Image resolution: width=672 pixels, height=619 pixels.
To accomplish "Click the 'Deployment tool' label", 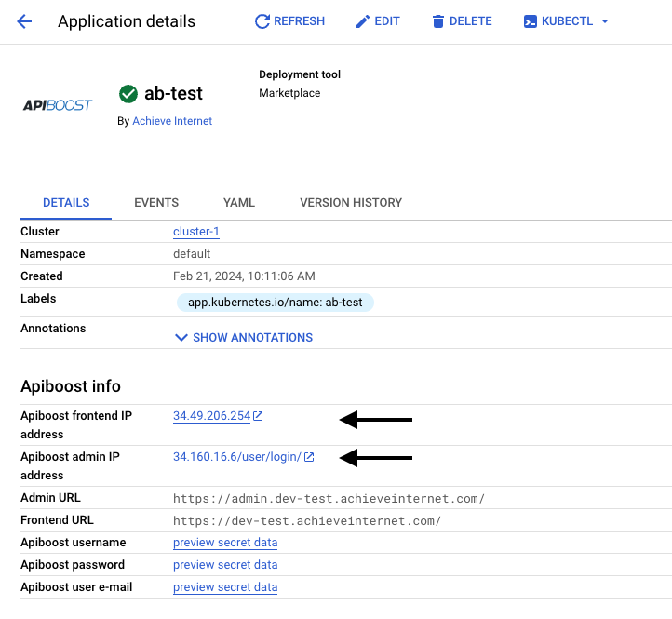I will [300, 74].
